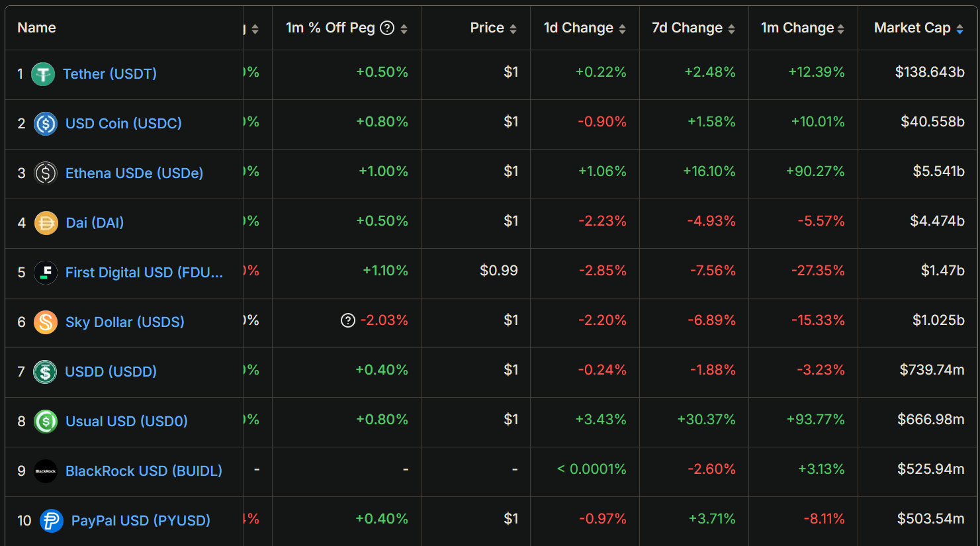Sort by 1d Change column arrows
This screenshot has width=980, height=546.
point(622,28)
